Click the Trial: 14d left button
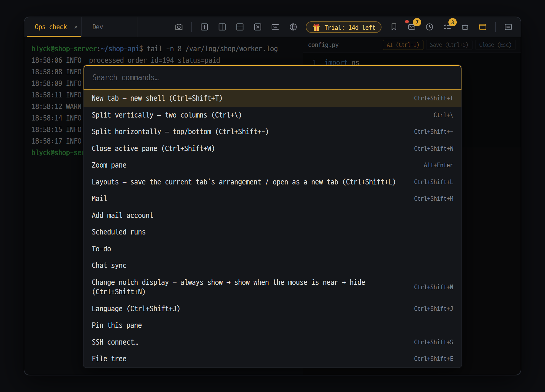The height and width of the screenshot is (392, 545). 344,27
